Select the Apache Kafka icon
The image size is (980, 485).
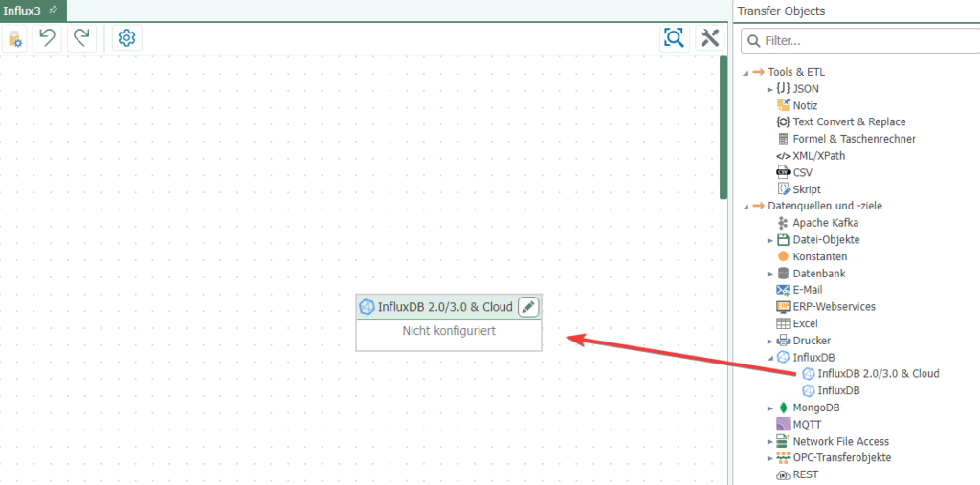[783, 223]
